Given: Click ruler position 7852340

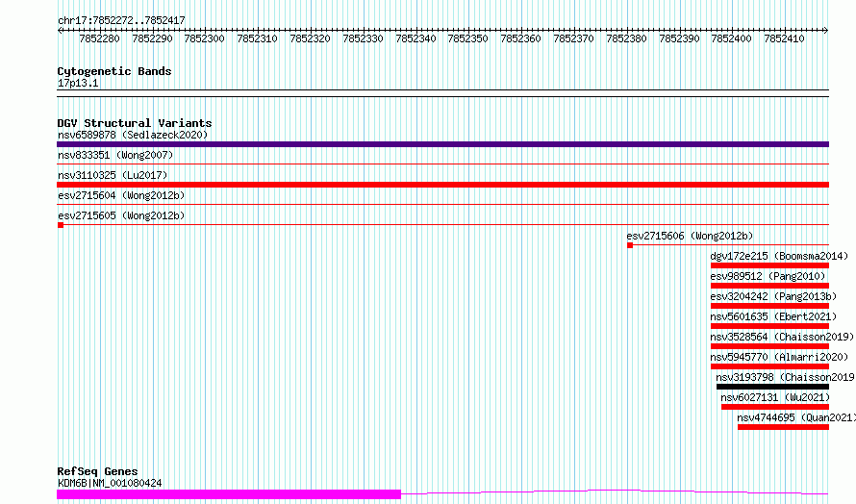Looking at the screenshot, I should pyautogui.click(x=416, y=38).
